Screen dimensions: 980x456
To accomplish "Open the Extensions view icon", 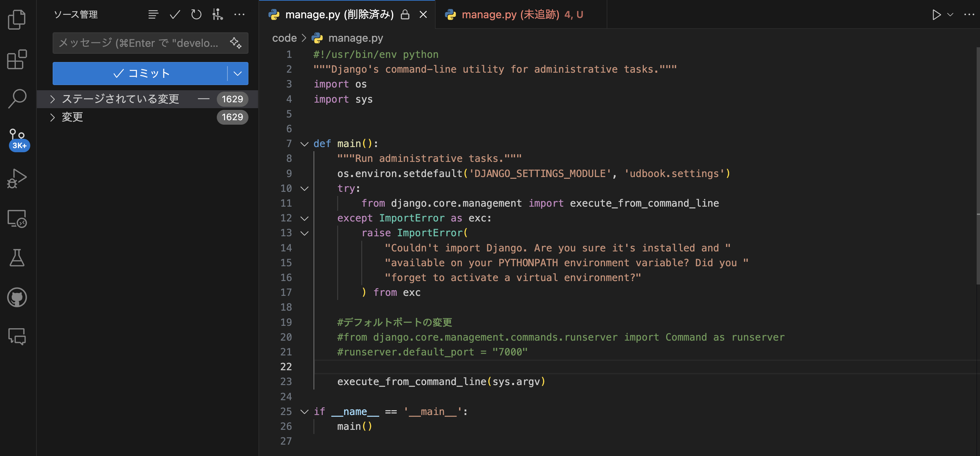I will tap(17, 60).
